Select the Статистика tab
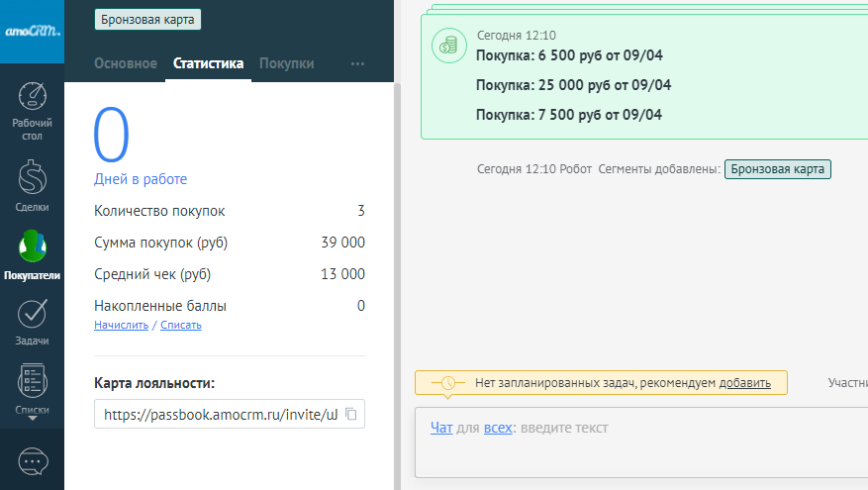Screen dimensions: 868x490 pyautogui.click(x=208, y=63)
